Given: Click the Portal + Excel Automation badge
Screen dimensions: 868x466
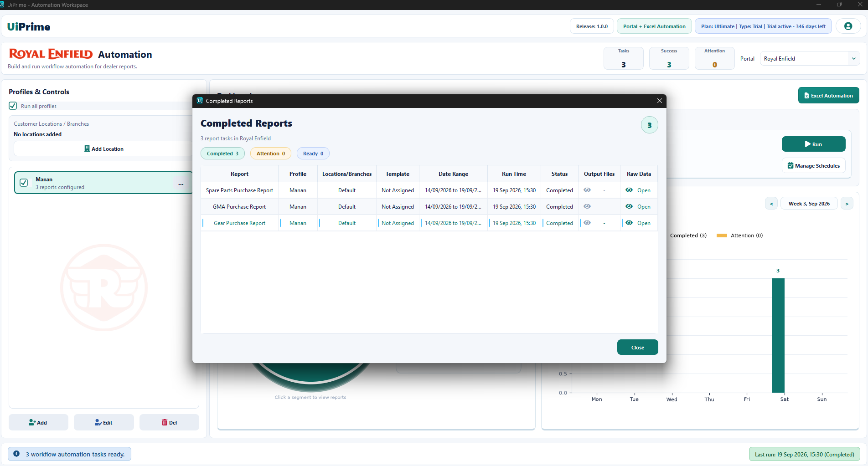Looking at the screenshot, I should (x=654, y=26).
